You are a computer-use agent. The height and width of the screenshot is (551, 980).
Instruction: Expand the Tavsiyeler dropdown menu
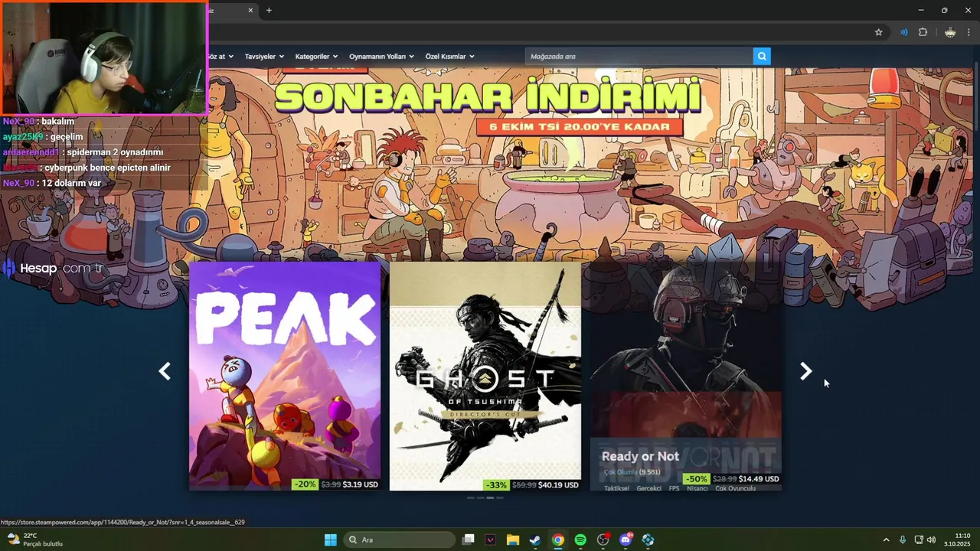point(264,57)
